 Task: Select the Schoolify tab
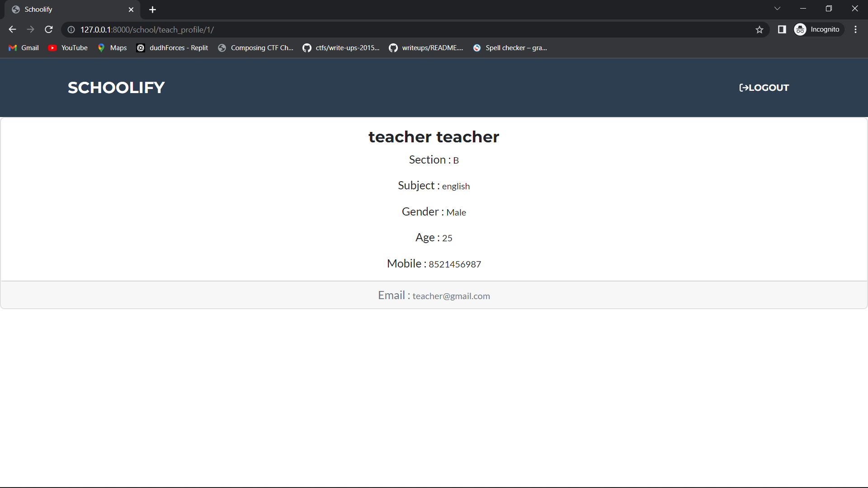coord(68,9)
